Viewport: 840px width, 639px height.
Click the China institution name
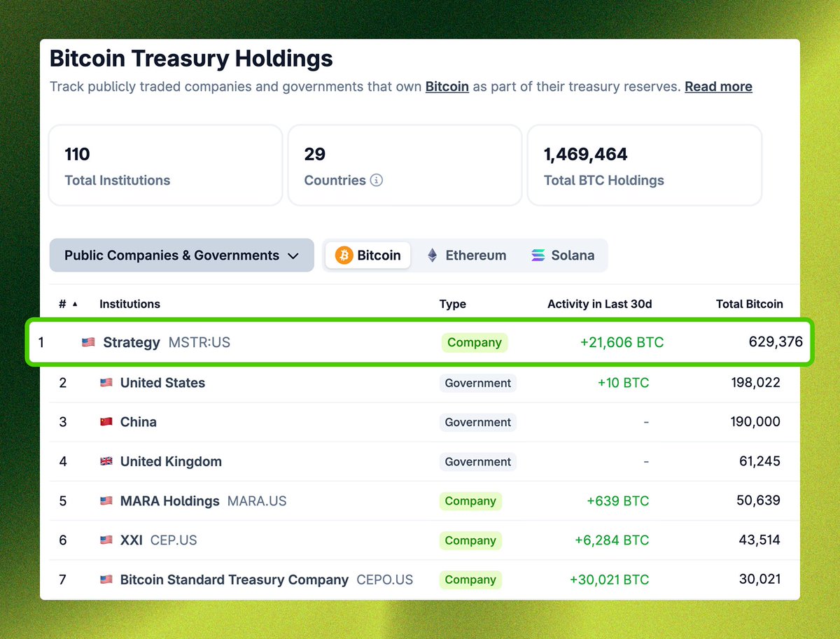click(x=139, y=423)
